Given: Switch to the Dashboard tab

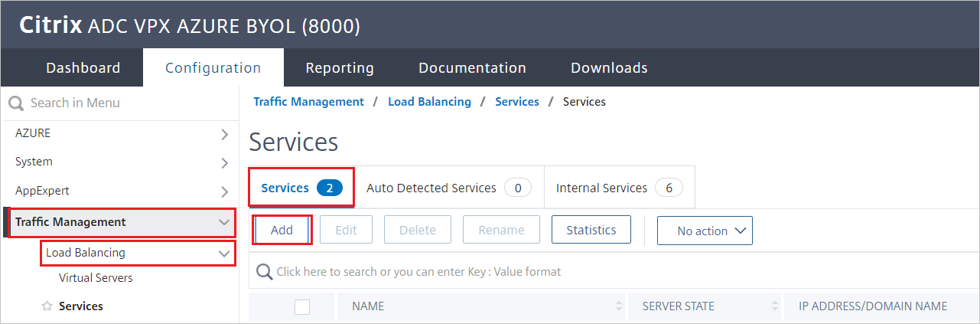Looking at the screenshot, I should click(83, 68).
